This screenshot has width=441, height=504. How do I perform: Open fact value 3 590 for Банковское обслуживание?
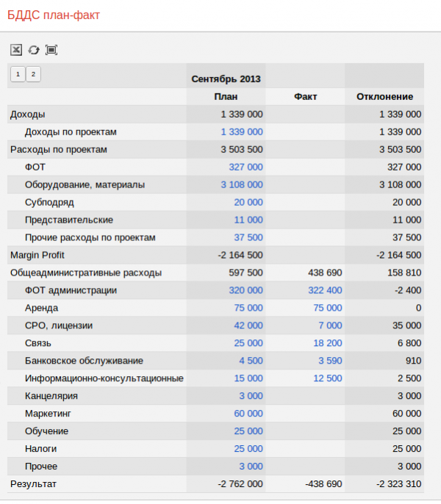pyautogui.click(x=329, y=361)
